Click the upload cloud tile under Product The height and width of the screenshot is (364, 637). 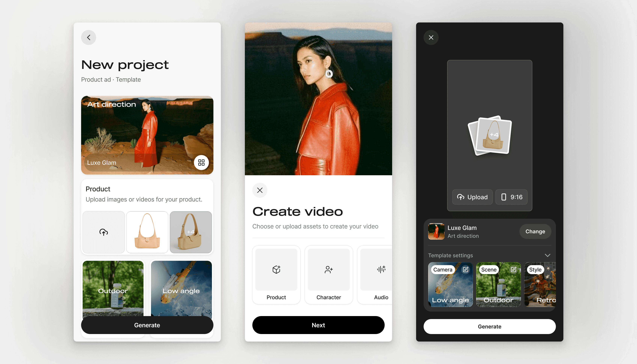pos(104,232)
